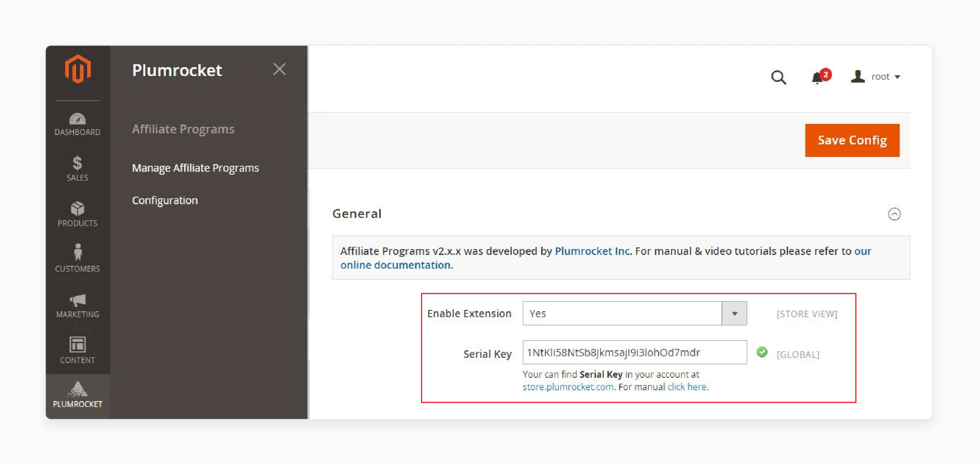The image size is (980, 465).
Task: Click the Manage Affiliate Programs menu item
Action: tap(196, 167)
